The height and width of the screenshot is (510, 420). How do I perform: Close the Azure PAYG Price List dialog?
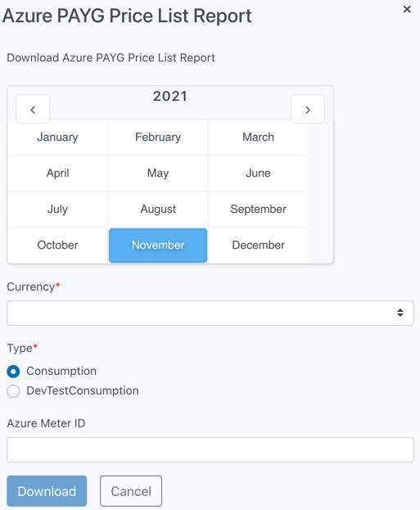coord(407,10)
